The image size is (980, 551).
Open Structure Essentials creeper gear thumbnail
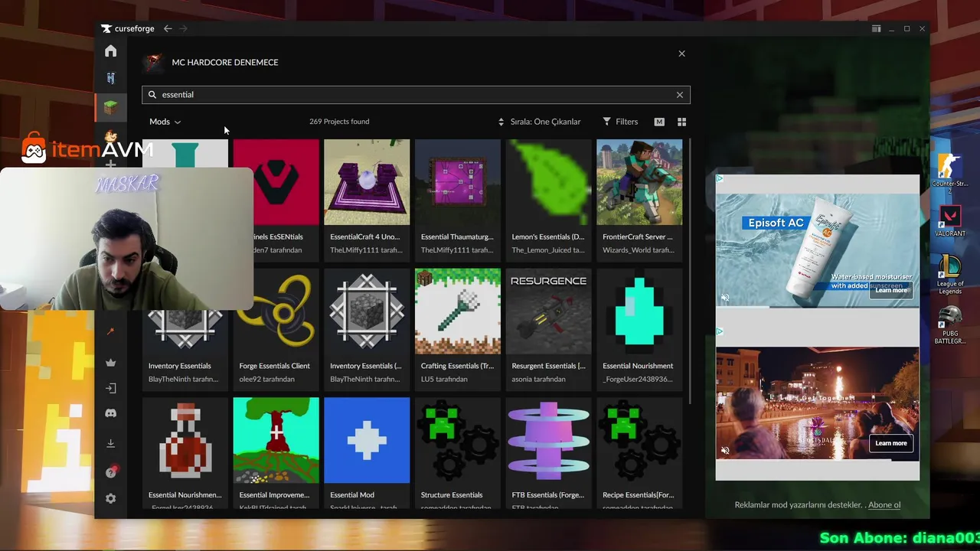pyautogui.click(x=458, y=441)
